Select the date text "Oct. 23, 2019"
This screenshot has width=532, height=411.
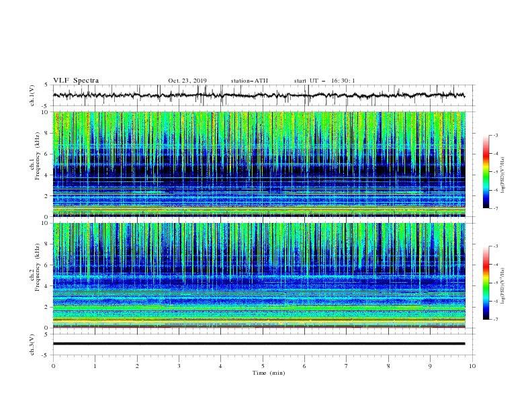(x=187, y=81)
